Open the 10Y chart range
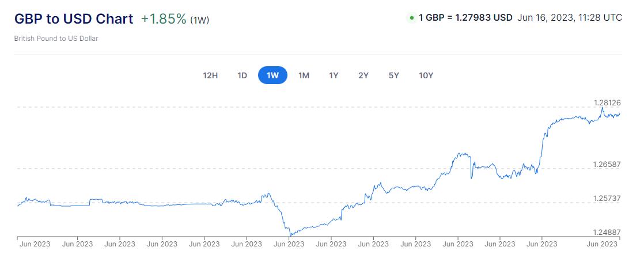Image resolution: width=644 pixels, height=266 pixels. [426, 75]
